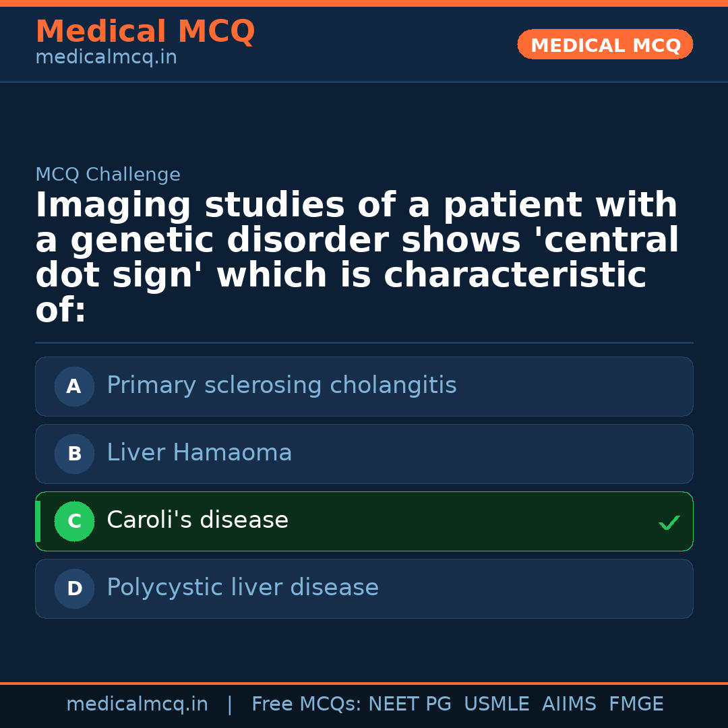Click the Free MCQs footer text
Image resolution: width=728 pixels, height=728 pixels.
pos(306,704)
